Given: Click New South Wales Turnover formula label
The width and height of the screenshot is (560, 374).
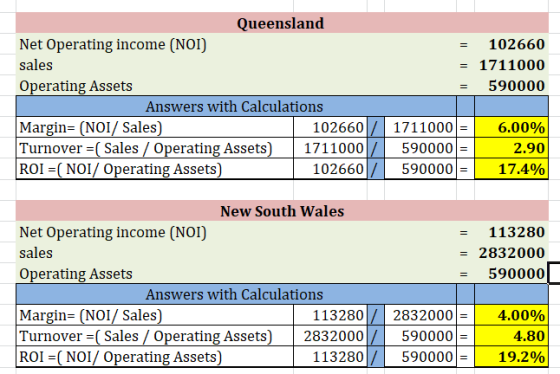Looking at the screenshot, I should pyautogui.click(x=146, y=336).
